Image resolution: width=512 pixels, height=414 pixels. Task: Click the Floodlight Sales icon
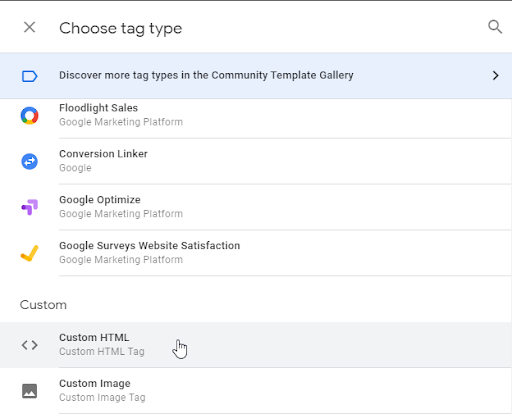click(x=29, y=115)
